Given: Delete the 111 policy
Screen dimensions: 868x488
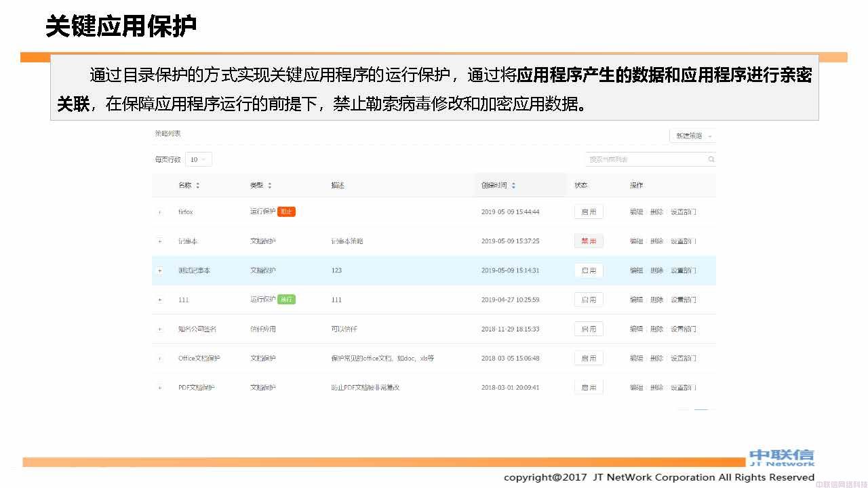Looking at the screenshot, I should click(x=656, y=300).
